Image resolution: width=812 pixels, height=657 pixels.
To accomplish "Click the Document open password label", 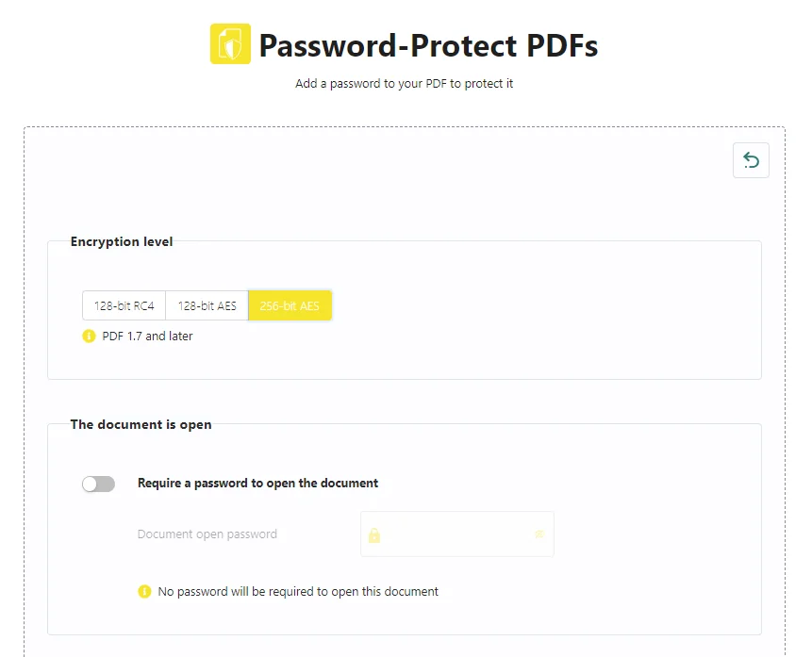I will (x=207, y=534).
